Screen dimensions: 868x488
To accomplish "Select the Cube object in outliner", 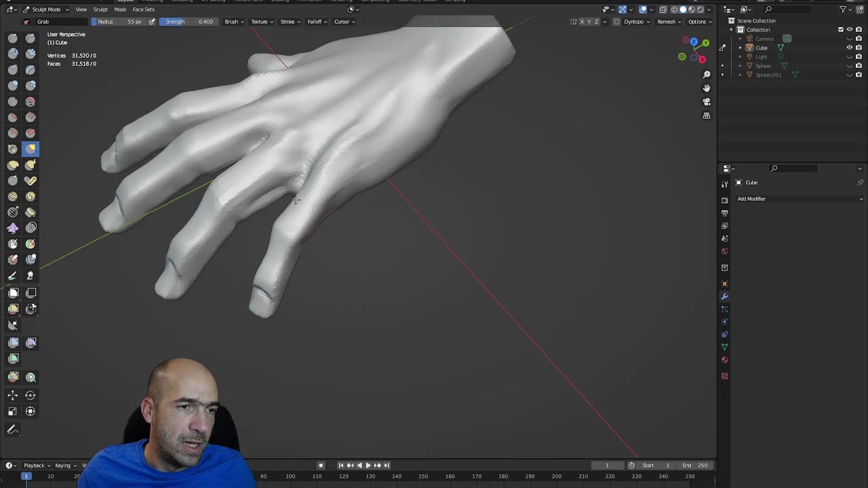I will (762, 48).
